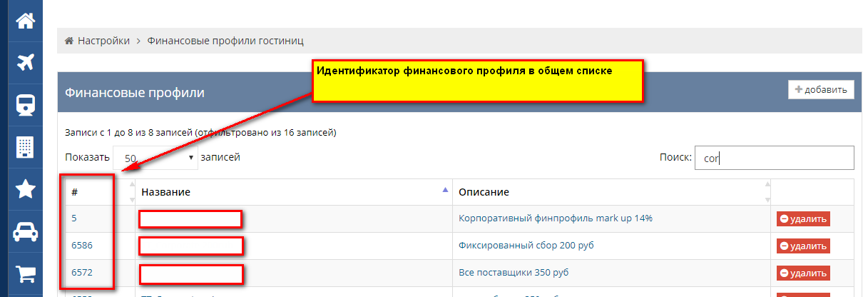Open the star favorites icon
The height and width of the screenshot is (297, 868).
26,189
